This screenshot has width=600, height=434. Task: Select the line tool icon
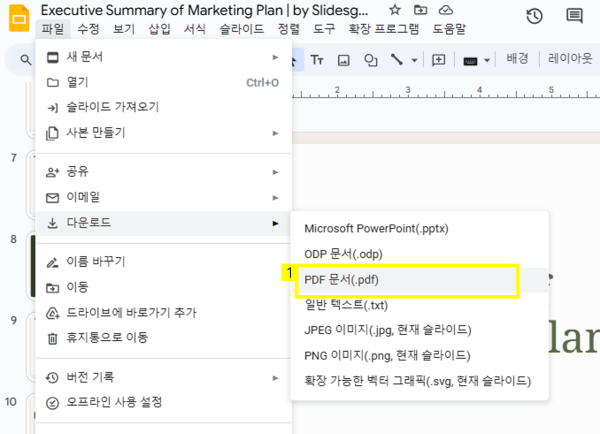(397, 60)
